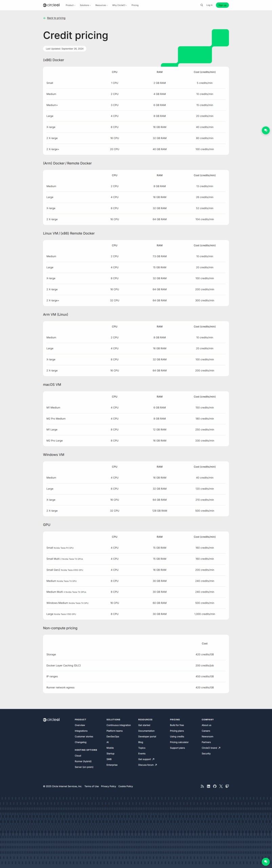Open the Get support footer link
Viewport: 272px width, 868px height.
click(145, 759)
